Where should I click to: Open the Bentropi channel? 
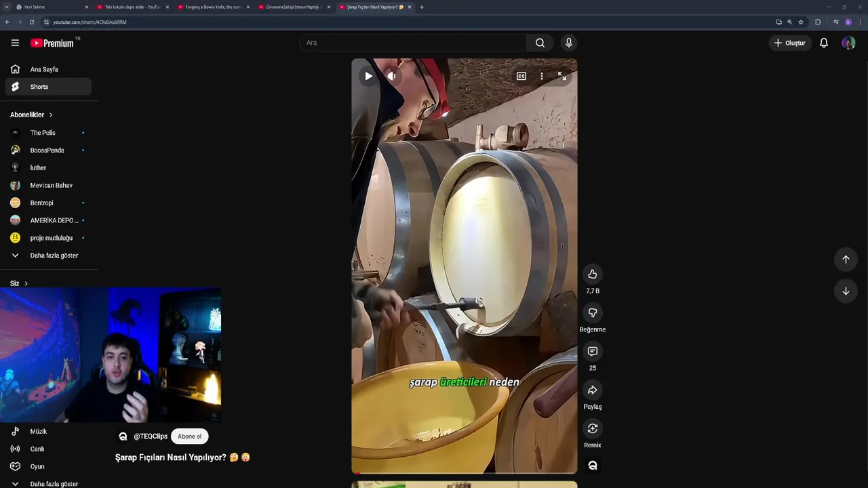tap(48, 203)
